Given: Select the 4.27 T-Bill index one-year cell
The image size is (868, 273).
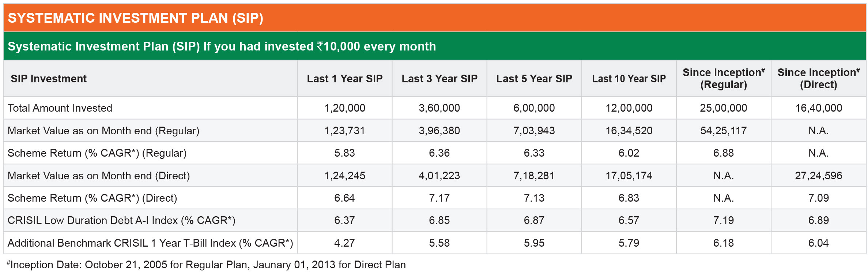Looking at the screenshot, I should [344, 243].
